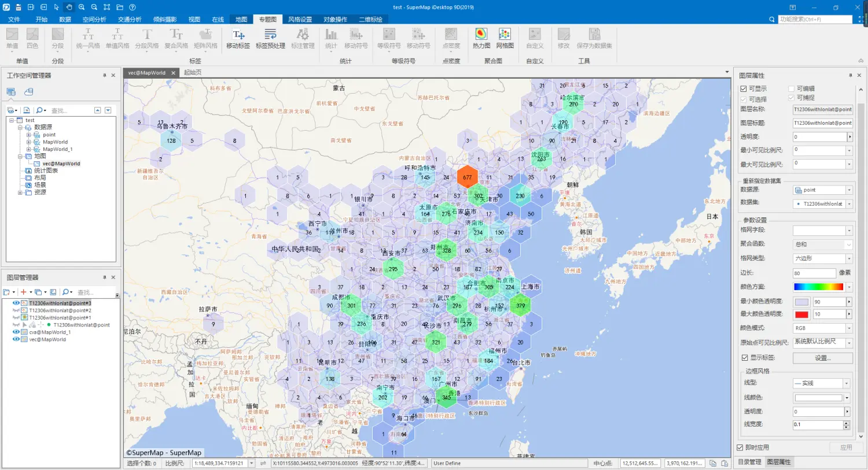Click the 设置... label settings button
Image resolution: width=868 pixels, height=470 pixels.
tap(822, 358)
